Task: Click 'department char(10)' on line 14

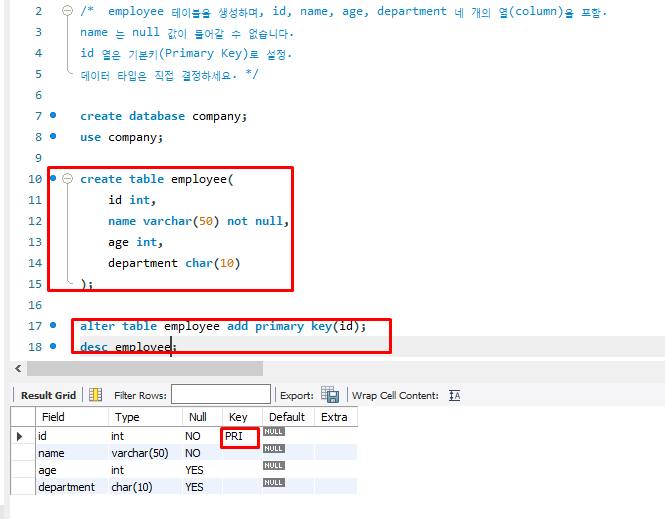Action: click(174, 263)
